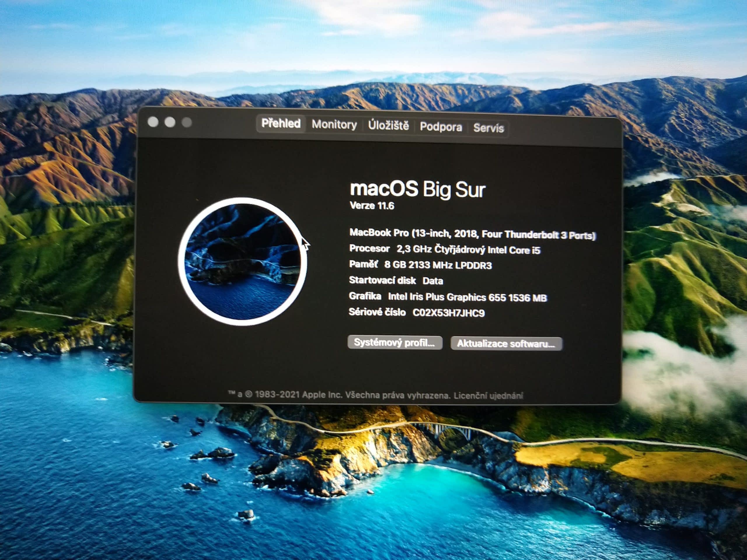
Task: Switch to the Přehled tab
Action: 281,124
